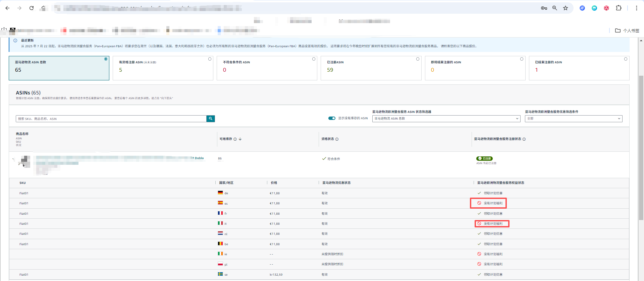This screenshot has height=281, width=644.
Task: Click the search magnifier button
Action: click(x=210, y=119)
